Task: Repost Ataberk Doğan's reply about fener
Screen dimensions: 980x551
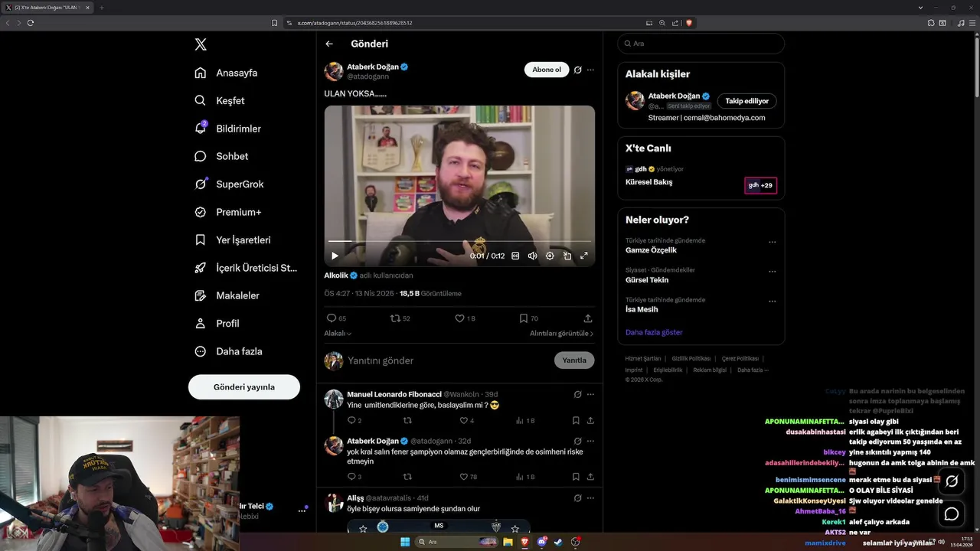Action: coord(407,477)
